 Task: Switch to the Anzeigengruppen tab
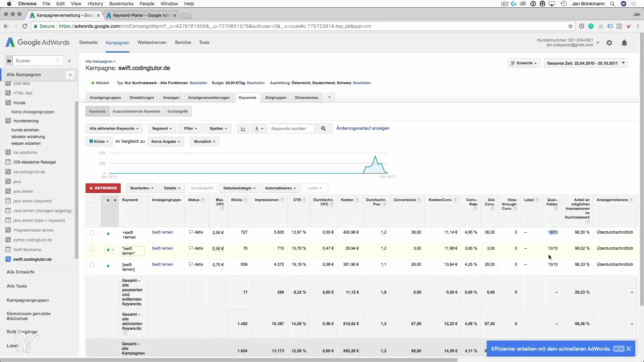[x=105, y=98]
